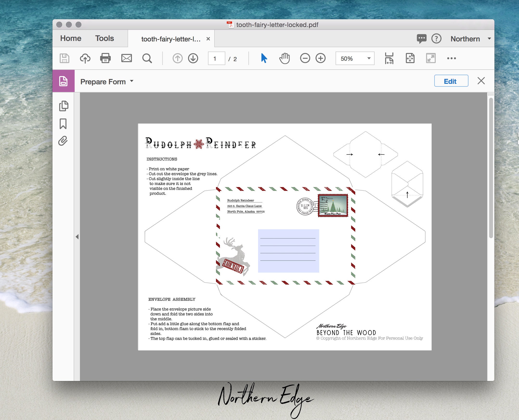The width and height of the screenshot is (519, 420).
Task: Send file by email envelope icon
Action: click(x=126, y=58)
